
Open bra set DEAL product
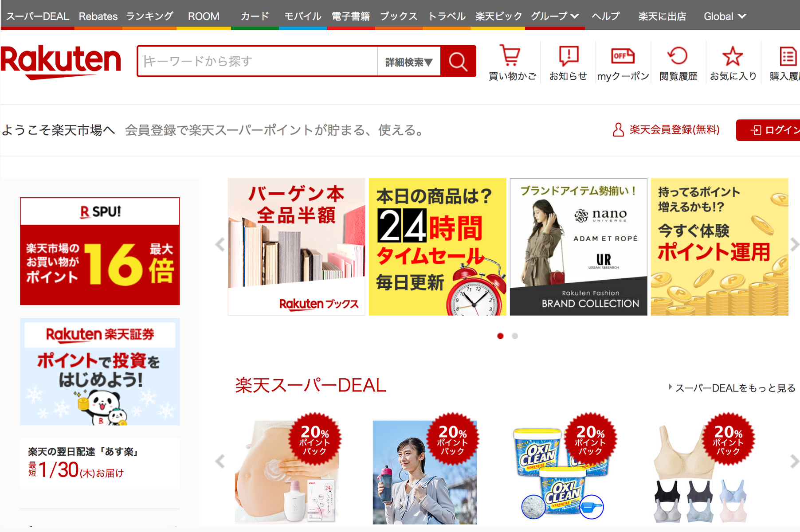tap(701, 472)
